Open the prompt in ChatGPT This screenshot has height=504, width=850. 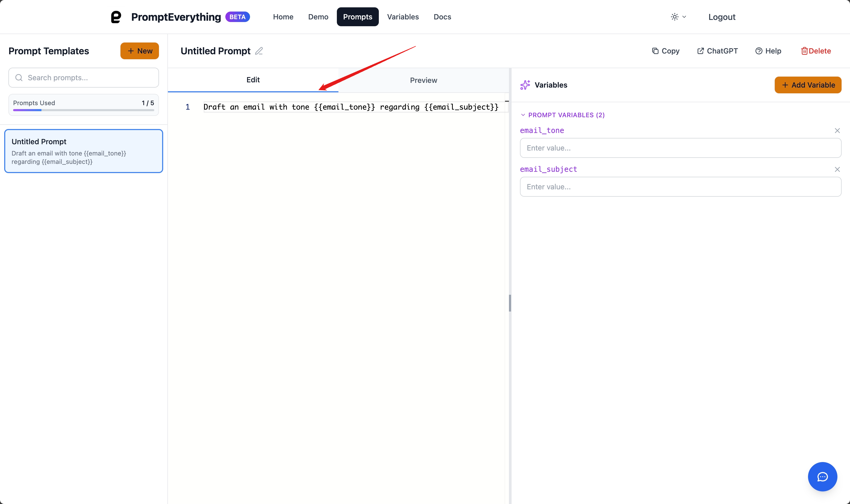click(x=700, y=51)
